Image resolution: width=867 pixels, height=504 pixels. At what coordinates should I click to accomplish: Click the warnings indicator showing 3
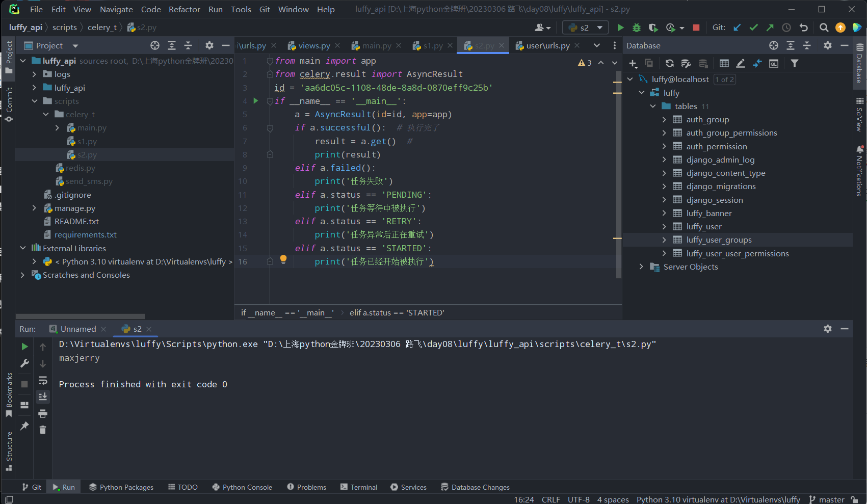point(585,63)
